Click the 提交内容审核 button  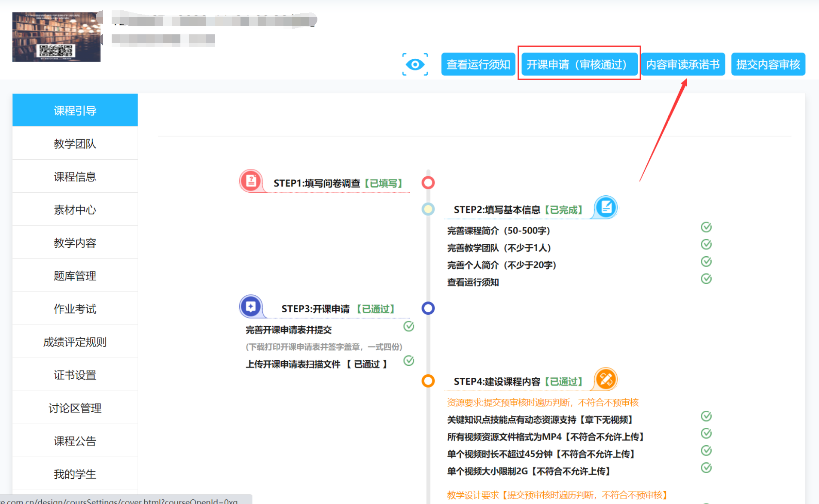click(768, 64)
